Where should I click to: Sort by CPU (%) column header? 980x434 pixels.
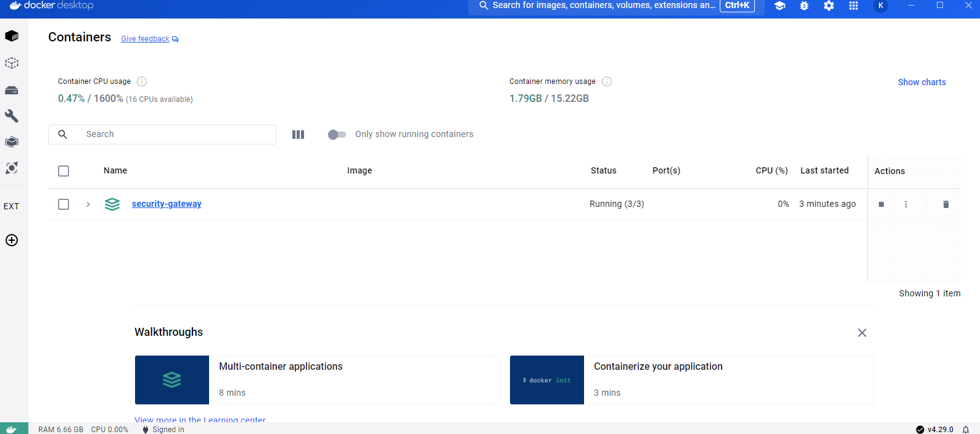coord(772,170)
